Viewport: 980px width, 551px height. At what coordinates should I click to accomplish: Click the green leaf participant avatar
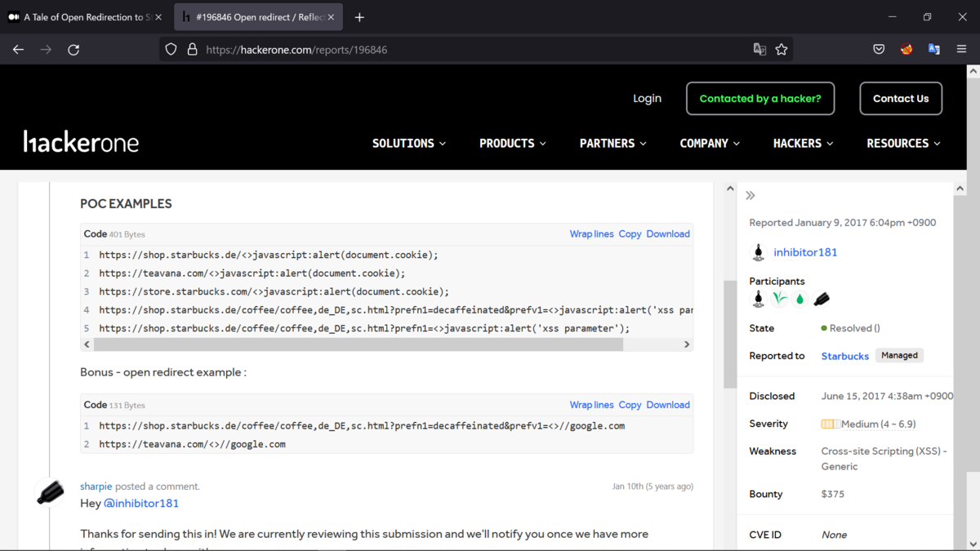(780, 299)
